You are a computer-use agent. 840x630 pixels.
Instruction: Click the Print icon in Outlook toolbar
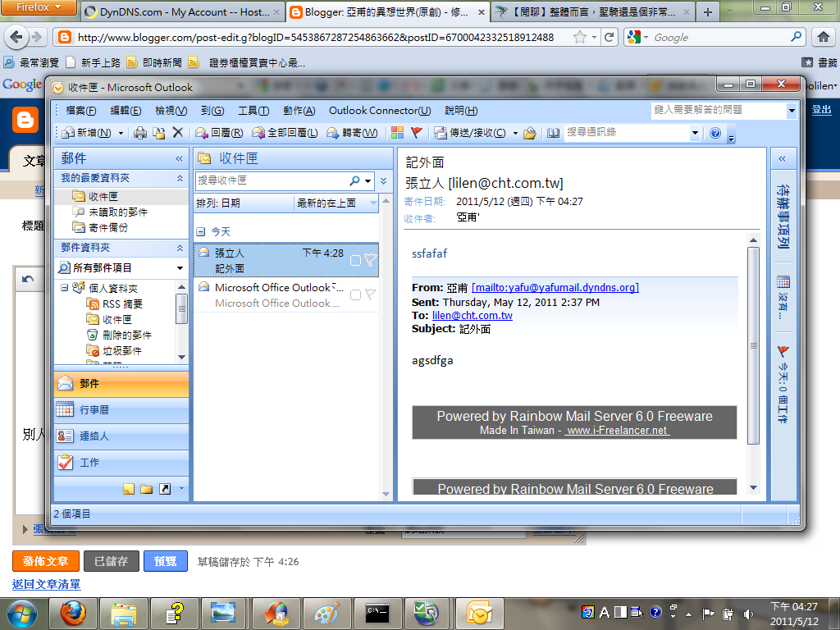pos(140,133)
